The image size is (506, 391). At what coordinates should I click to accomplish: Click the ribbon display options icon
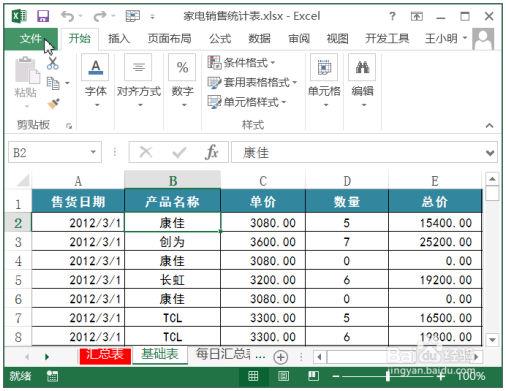pos(417,16)
